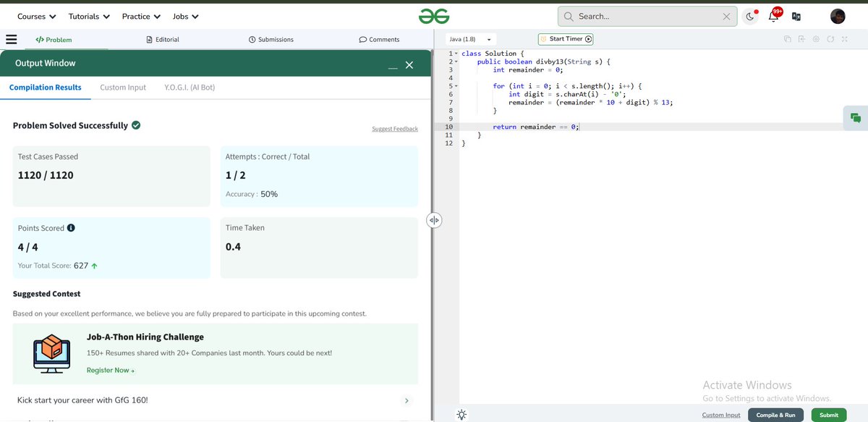Screen dimensions: 868x422
Task: Switch to the Submissions tab
Action: tap(271, 39)
